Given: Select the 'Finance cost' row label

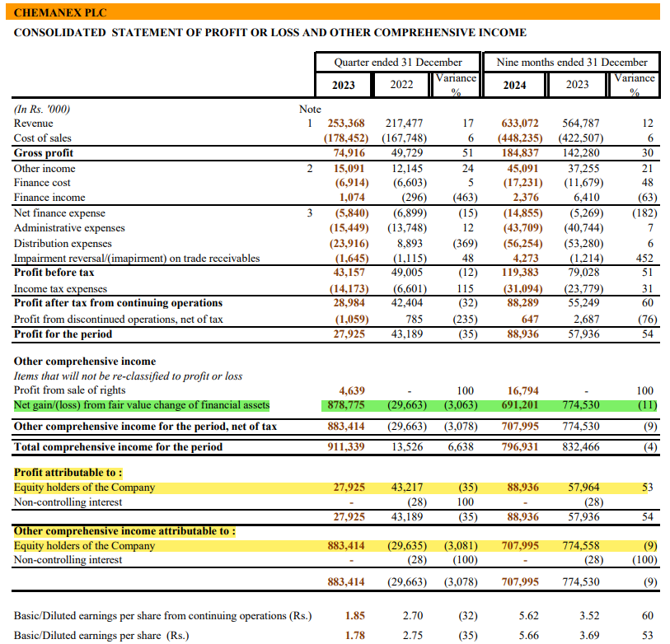Looking at the screenshot, I should click(x=42, y=183).
